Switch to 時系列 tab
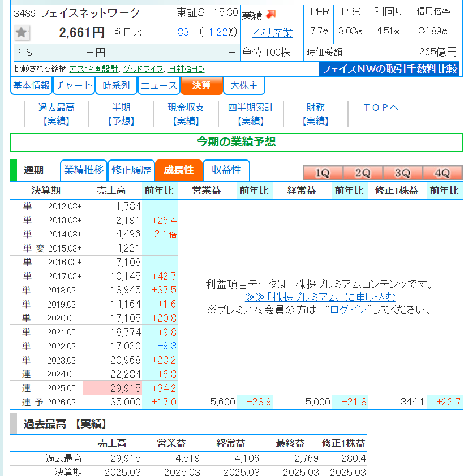Screen dimensions: 464x476 (117, 85)
